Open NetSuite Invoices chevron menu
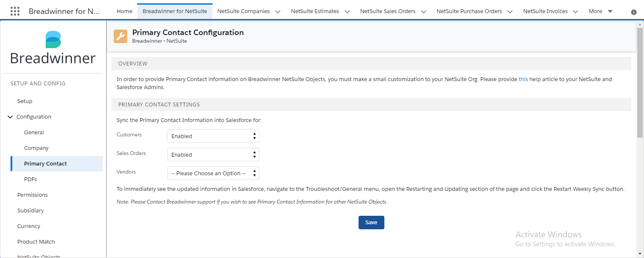The height and width of the screenshot is (258, 644). pyautogui.click(x=575, y=11)
